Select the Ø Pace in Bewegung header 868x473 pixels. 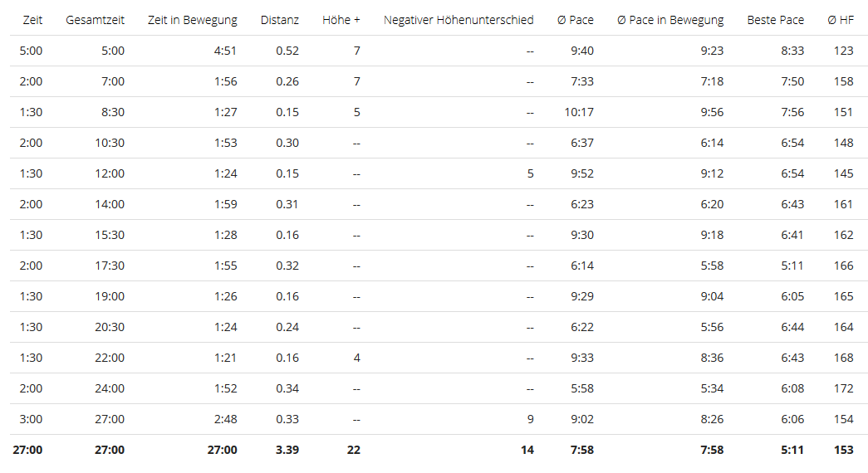click(670, 20)
